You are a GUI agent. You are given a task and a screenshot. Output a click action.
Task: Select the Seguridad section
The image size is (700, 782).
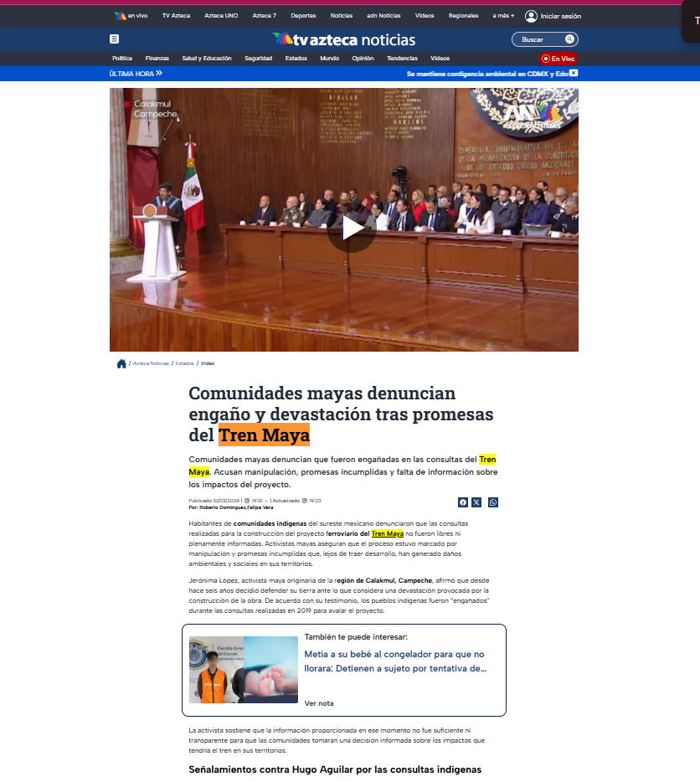click(x=259, y=59)
